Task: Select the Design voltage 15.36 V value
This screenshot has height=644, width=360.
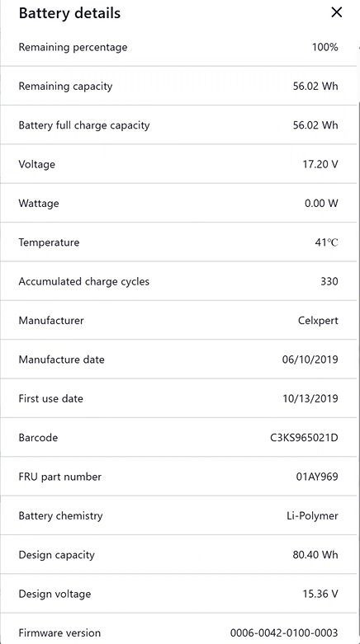Action: pos(320,594)
